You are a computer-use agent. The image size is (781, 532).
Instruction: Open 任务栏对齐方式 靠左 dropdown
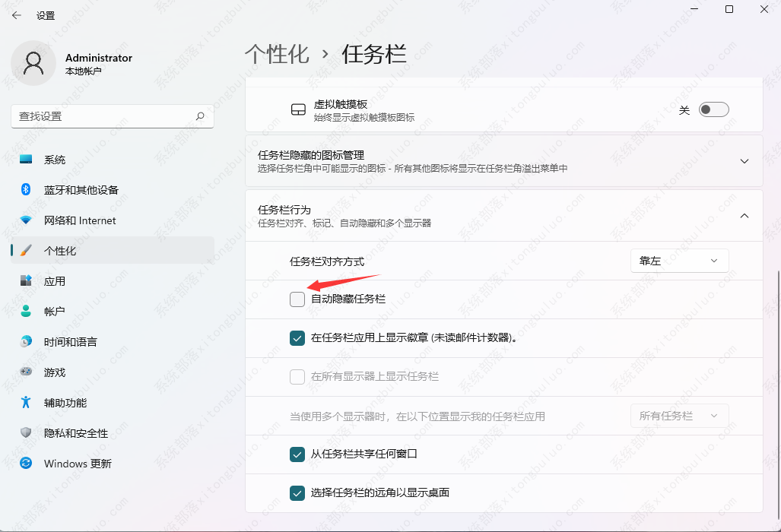click(679, 261)
